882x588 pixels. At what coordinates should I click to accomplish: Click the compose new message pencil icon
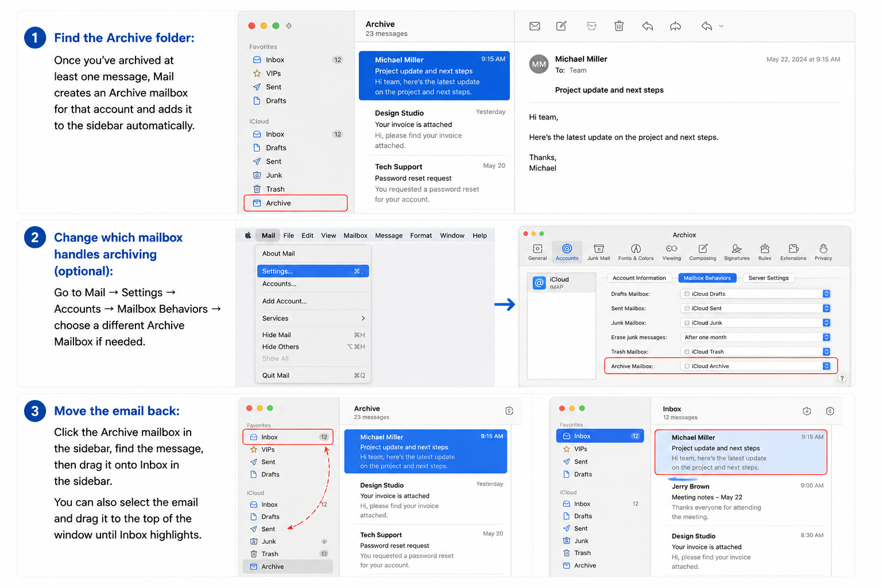click(x=562, y=26)
